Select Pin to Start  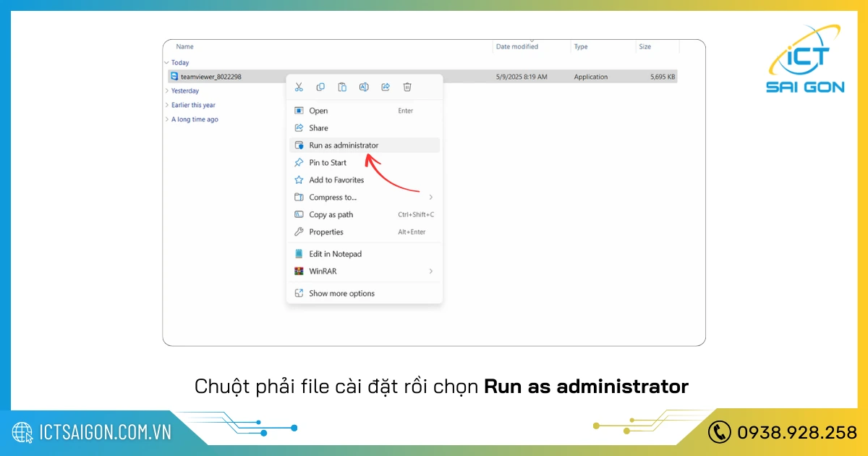pyautogui.click(x=365, y=163)
